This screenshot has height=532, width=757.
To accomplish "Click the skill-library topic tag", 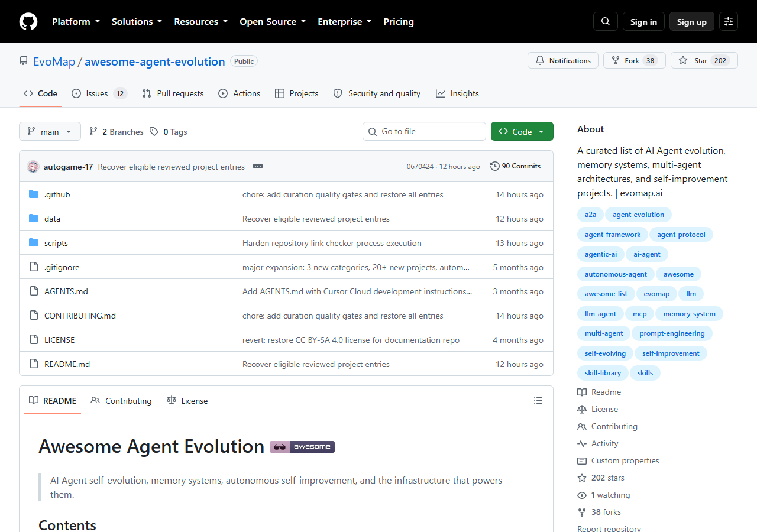I will [x=603, y=373].
